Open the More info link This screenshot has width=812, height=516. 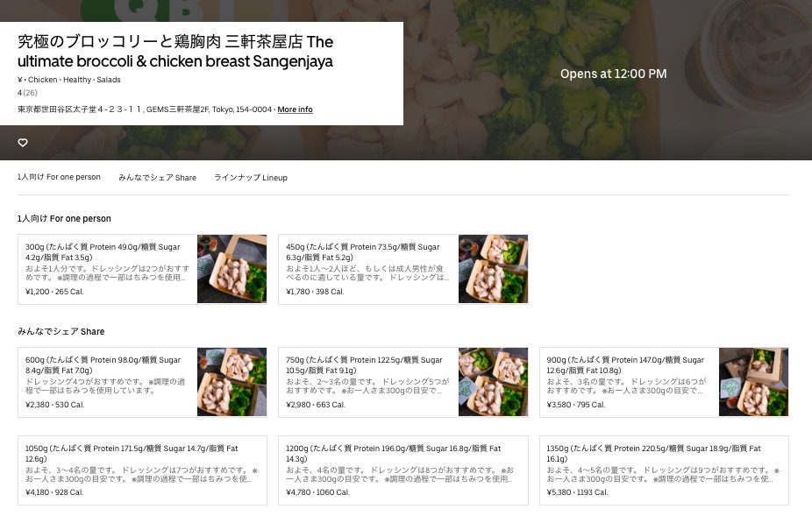click(x=296, y=110)
